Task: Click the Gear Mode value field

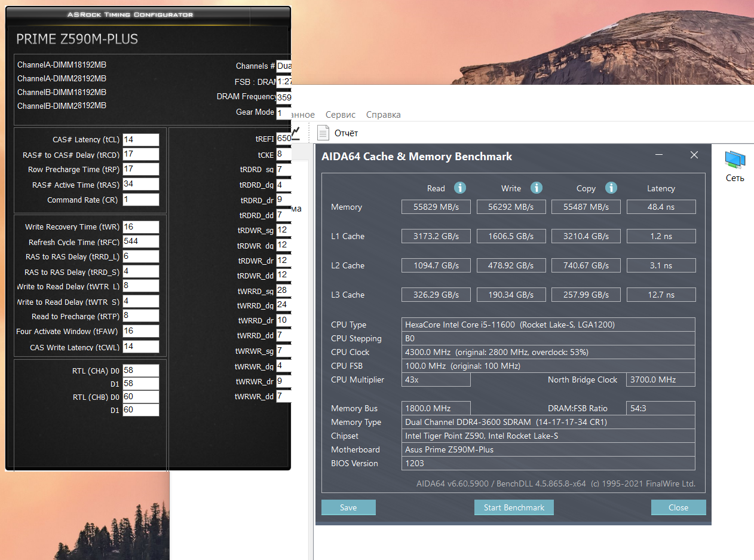Action: (284, 112)
